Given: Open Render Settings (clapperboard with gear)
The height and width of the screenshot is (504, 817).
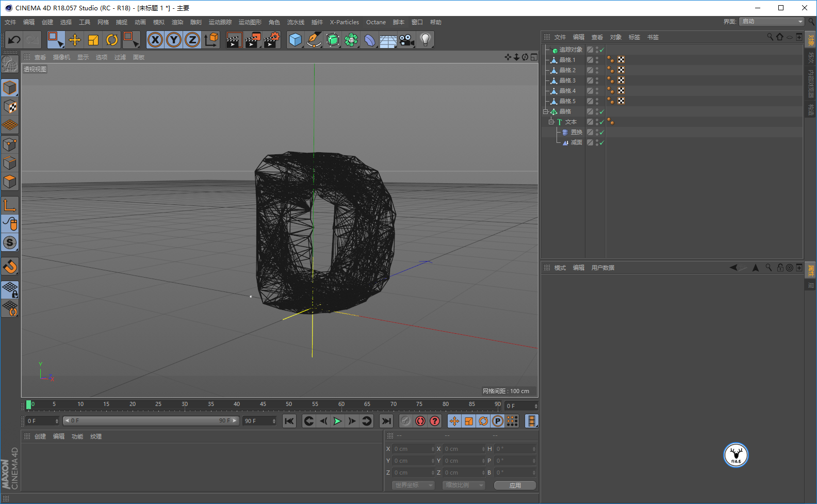Looking at the screenshot, I should click(271, 40).
